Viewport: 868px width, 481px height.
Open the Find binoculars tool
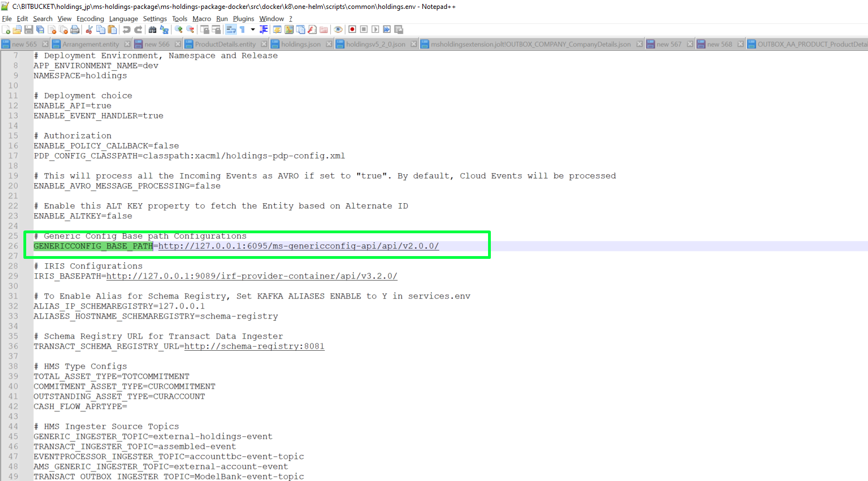click(152, 30)
